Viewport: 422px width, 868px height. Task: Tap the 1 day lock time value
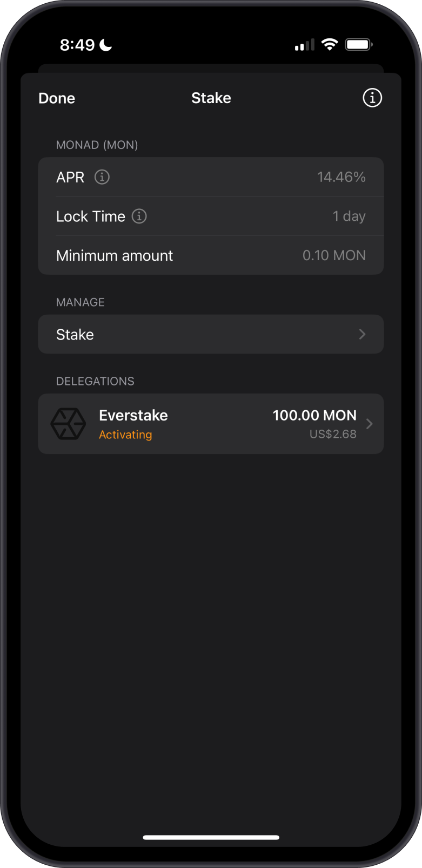[349, 216]
